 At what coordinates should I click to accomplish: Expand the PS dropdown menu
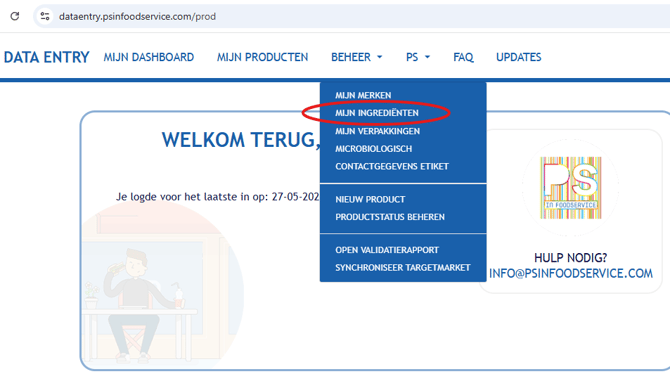click(x=418, y=57)
